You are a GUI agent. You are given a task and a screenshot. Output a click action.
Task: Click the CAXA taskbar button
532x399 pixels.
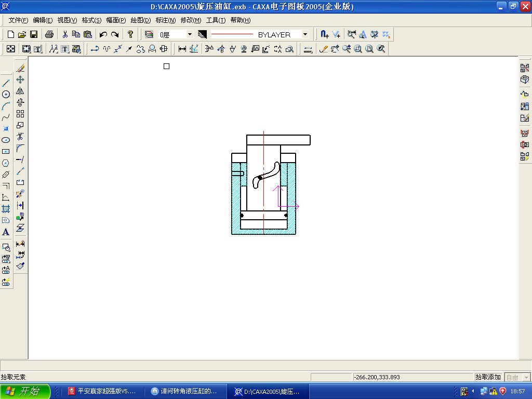click(x=268, y=391)
